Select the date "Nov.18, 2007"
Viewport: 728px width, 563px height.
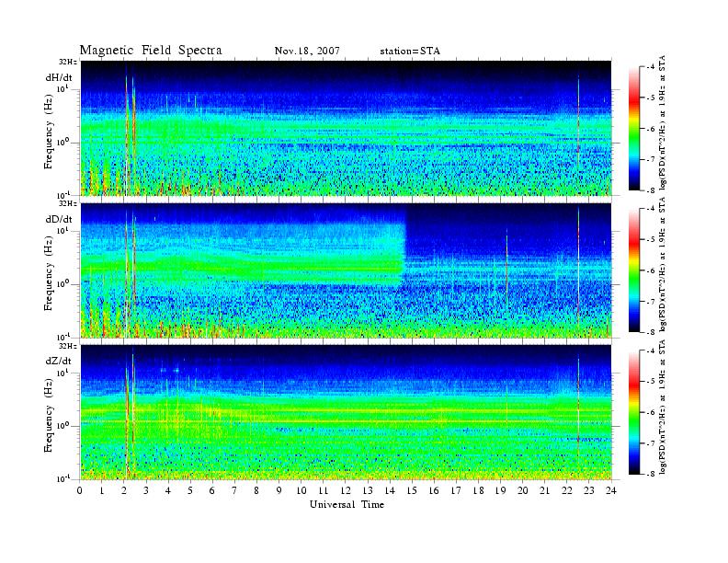tap(307, 52)
